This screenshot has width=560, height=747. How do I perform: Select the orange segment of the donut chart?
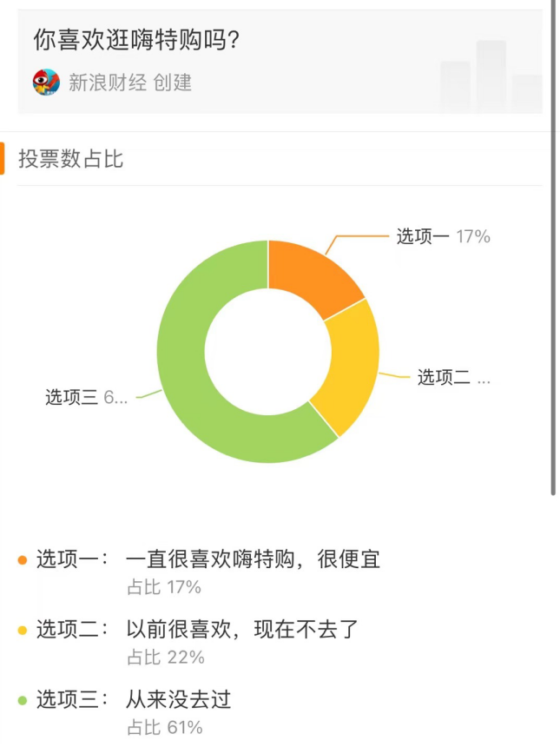tap(311, 276)
